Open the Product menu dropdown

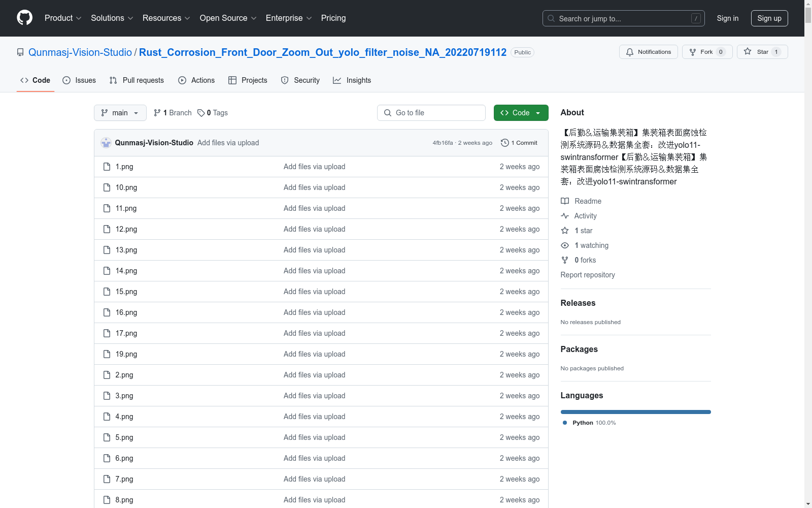(x=62, y=18)
